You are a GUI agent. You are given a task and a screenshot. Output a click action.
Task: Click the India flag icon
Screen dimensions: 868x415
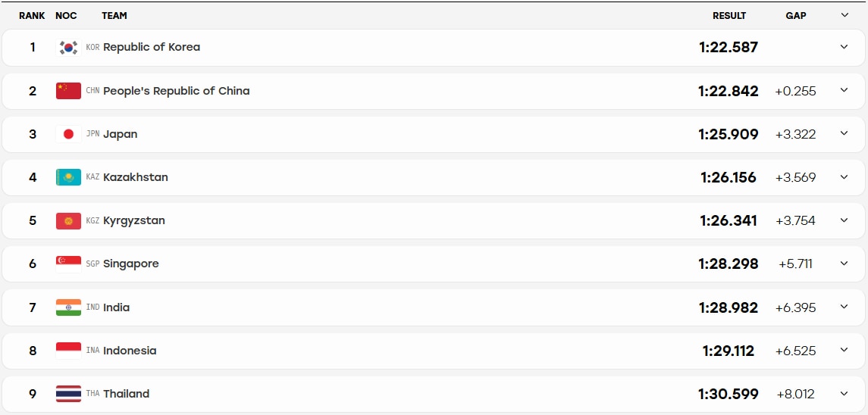click(x=69, y=307)
